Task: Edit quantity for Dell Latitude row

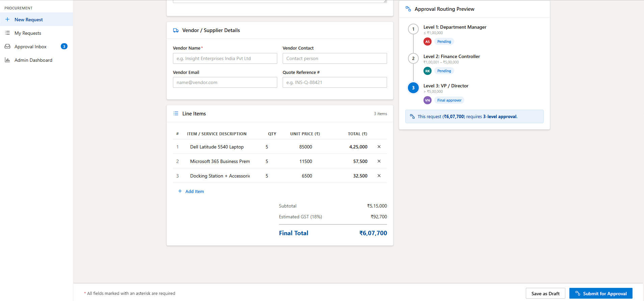Action: 267,147
